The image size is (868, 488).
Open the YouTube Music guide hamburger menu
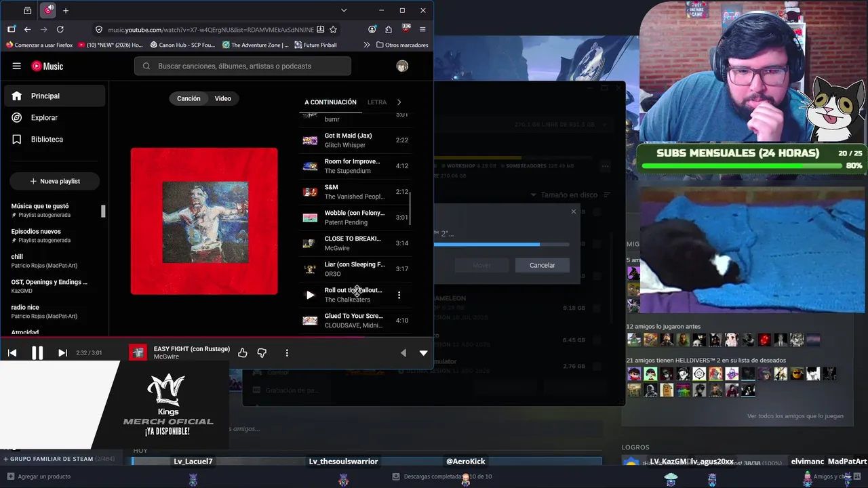pyautogui.click(x=16, y=66)
